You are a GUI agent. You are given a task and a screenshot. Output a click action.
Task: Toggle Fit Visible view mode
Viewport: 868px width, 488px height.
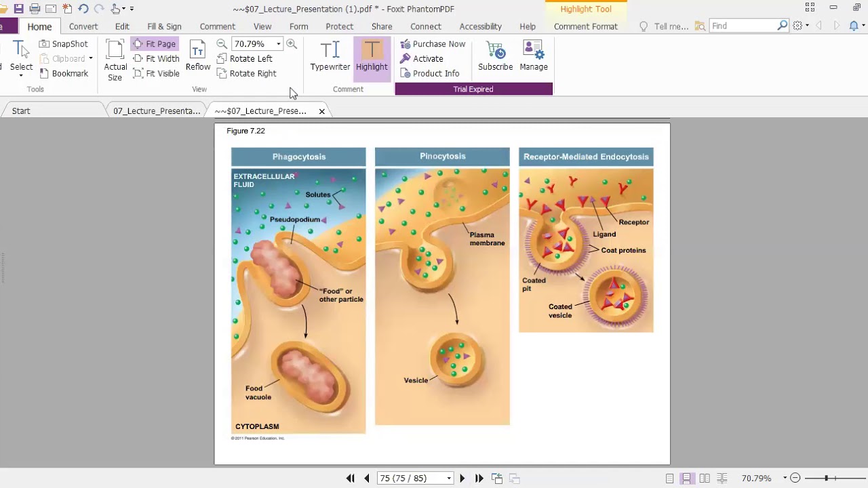pyautogui.click(x=156, y=73)
